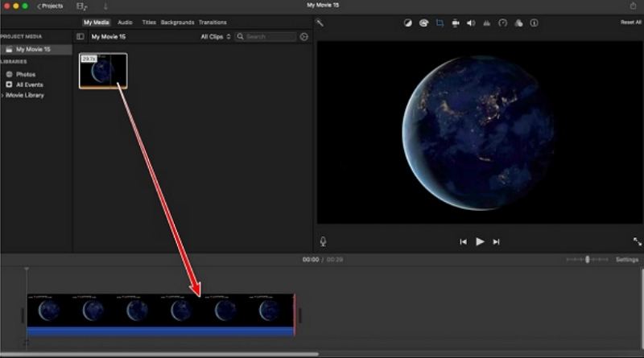The height and width of the screenshot is (358, 644).
Task: Select the Earth clip thumbnail in browser
Action: coord(103,71)
